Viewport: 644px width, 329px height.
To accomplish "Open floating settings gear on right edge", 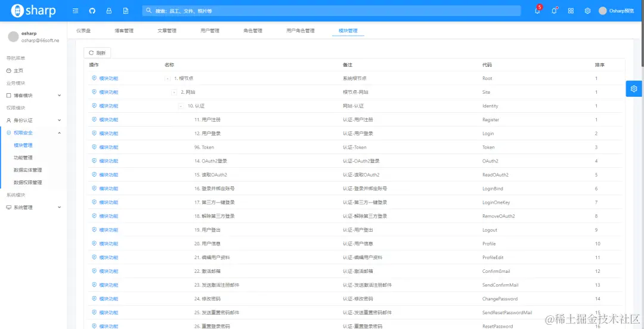I will click(634, 89).
